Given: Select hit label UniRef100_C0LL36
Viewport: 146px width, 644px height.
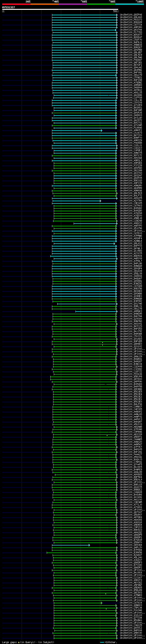Looking at the screenshot, I should (131, 100).
